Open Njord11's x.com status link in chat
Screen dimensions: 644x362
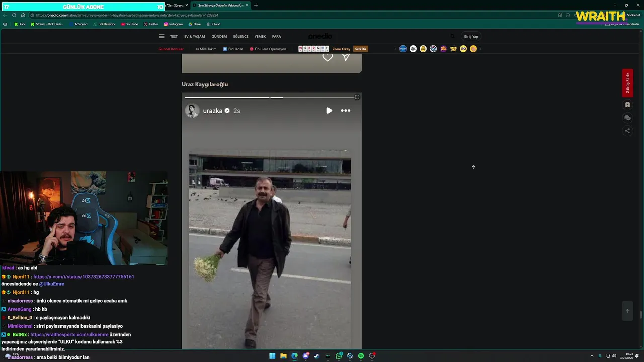[x=84, y=277]
